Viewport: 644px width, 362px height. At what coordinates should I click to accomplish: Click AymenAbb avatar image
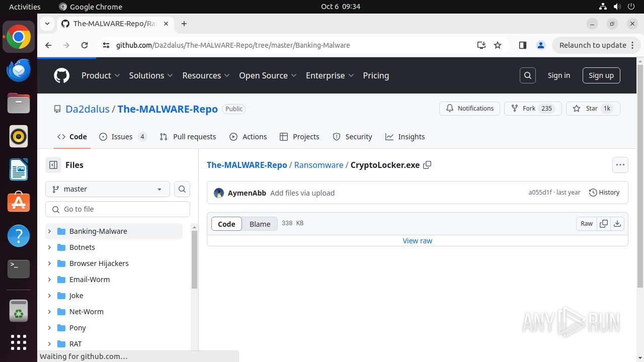(219, 193)
